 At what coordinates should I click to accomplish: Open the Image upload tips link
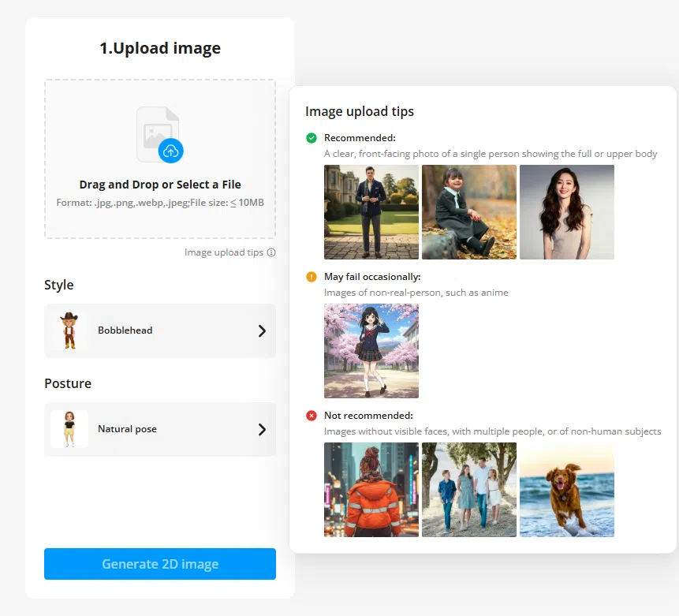click(x=224, y=252)
